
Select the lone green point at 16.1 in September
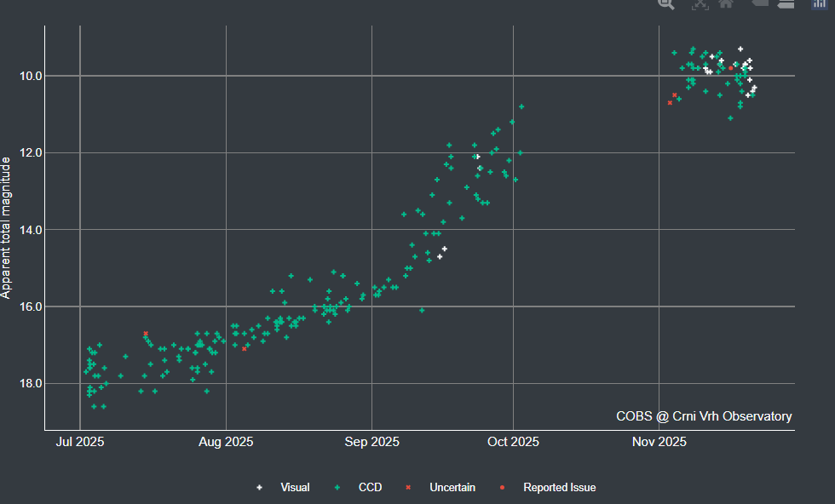(422, 310)
